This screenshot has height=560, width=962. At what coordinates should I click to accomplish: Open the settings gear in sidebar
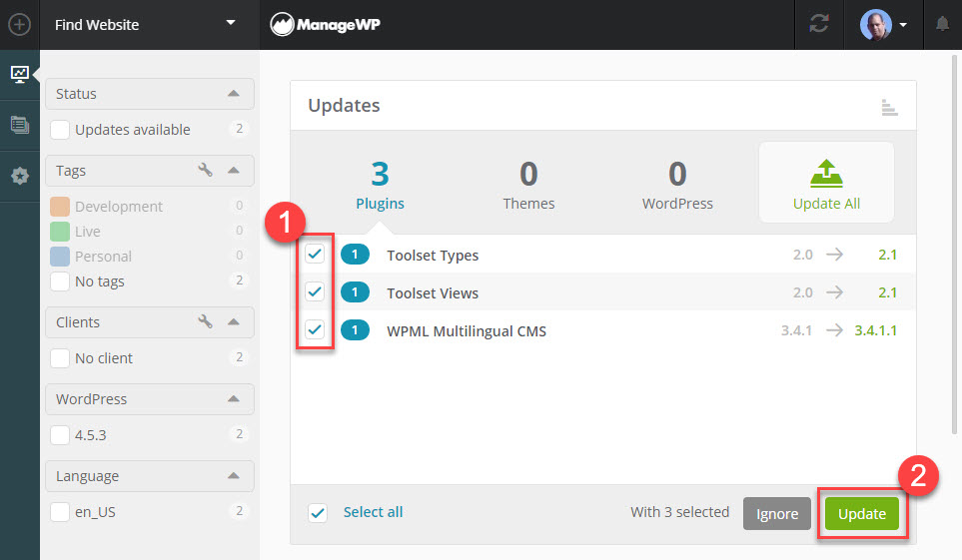coord(19,176)
